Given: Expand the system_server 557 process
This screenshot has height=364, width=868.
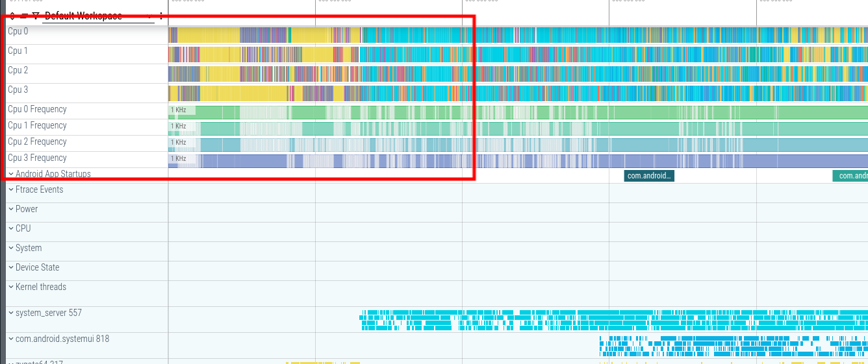Looking at the screenshot, I should tap(11, 313).
